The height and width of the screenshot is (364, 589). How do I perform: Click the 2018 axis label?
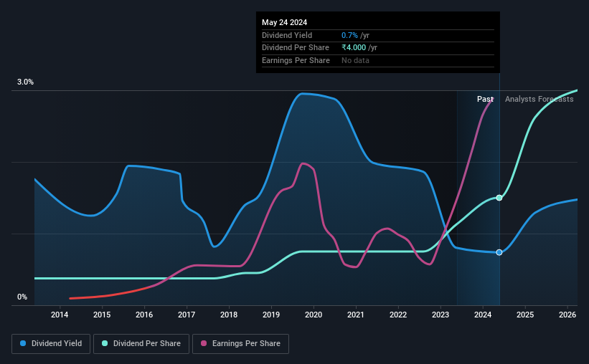click(229, 315)
